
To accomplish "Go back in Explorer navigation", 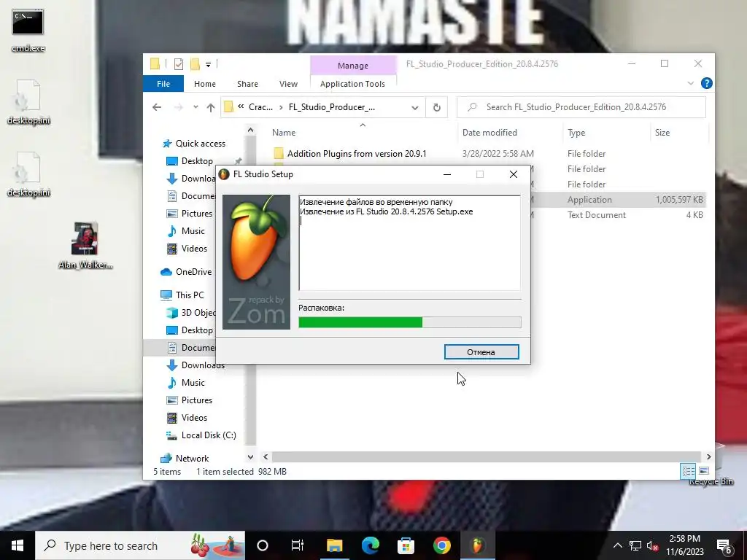I will pos(157,107).
